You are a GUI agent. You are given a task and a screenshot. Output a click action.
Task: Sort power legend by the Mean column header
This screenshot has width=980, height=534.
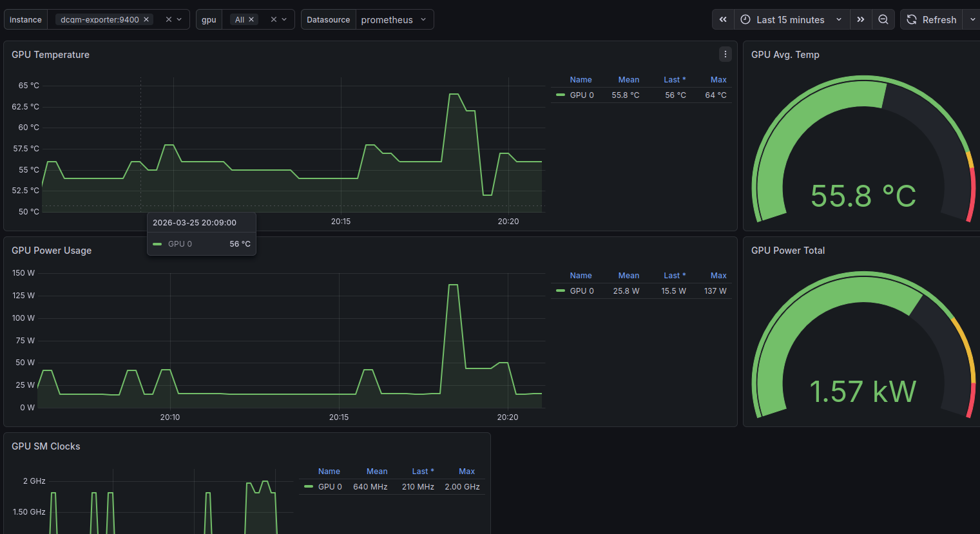[x=628, y=275]
